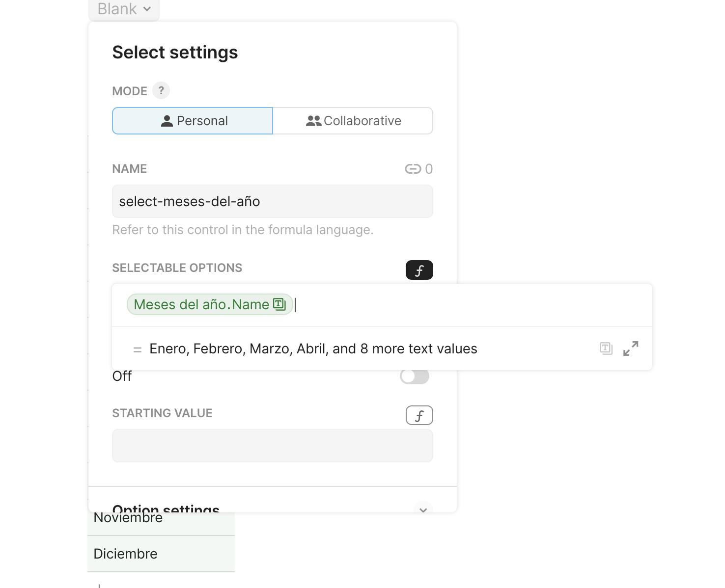Click the Enero, Febrero formula result preview
Image resolution: width=725 pixels, height=588 pixels.
[313, 348]
